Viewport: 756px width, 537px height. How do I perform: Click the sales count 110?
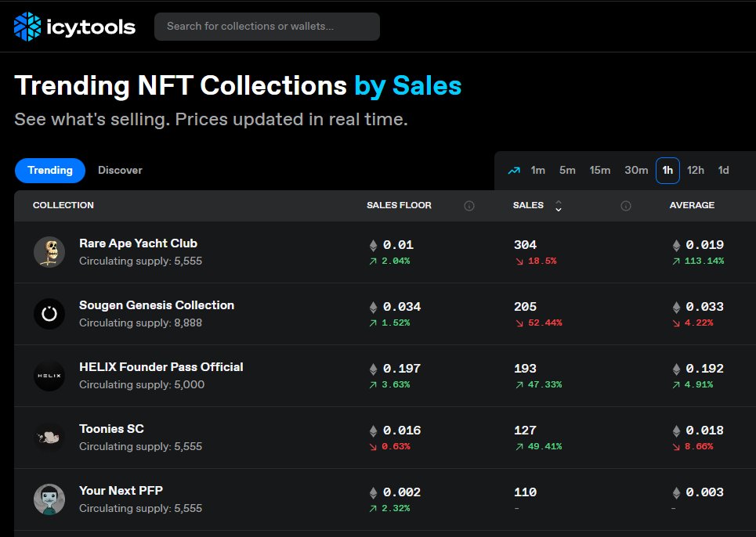pos(525,492)
